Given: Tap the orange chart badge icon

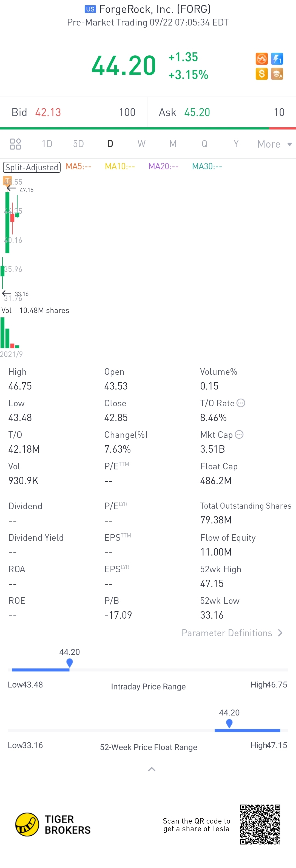Looking at the screenshot, I should coord(261,59).
